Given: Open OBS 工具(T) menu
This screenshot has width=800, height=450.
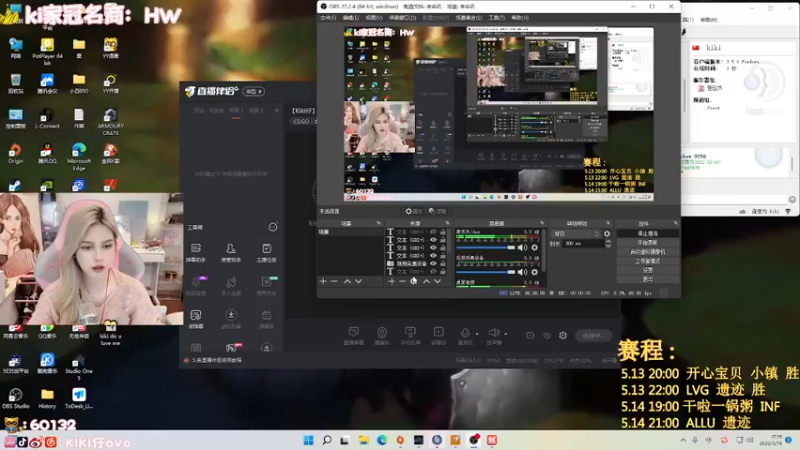Looking at the screenshot, I should [496, 18].
